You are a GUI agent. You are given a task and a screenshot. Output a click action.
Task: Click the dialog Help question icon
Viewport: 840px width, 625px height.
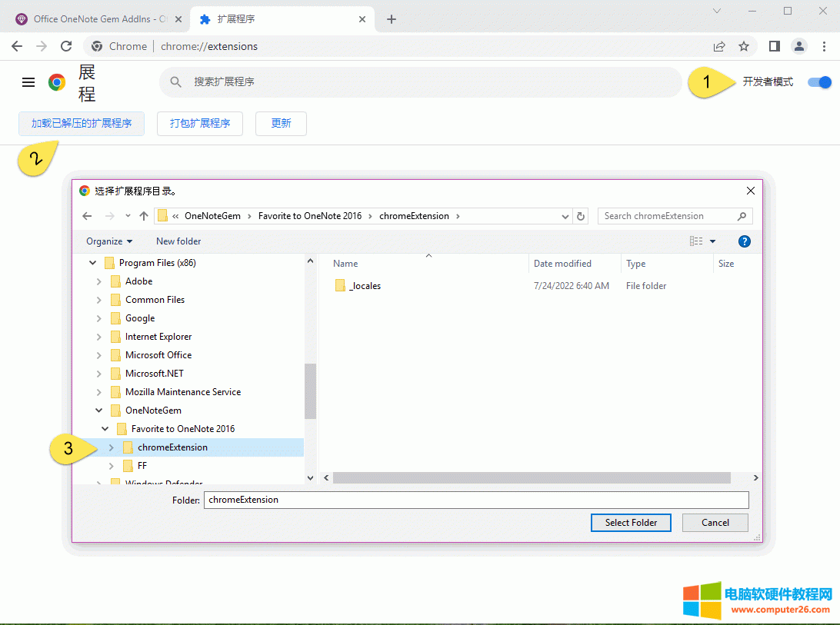(744, 241)
